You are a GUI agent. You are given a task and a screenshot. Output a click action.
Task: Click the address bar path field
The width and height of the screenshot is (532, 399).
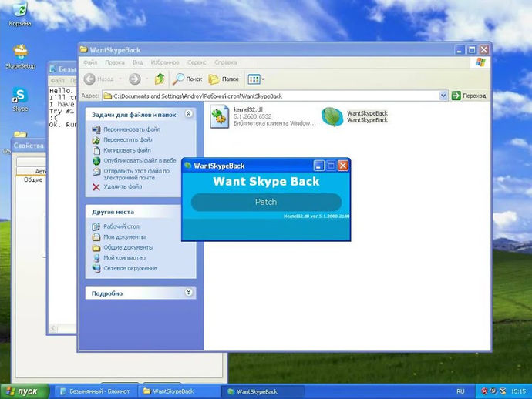(271, 96)
